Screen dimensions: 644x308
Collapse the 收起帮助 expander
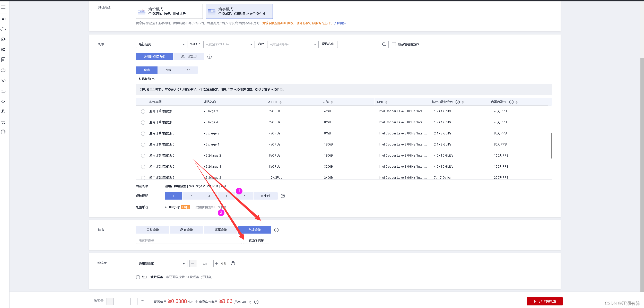pyautogui.click(x=146, y=79)
